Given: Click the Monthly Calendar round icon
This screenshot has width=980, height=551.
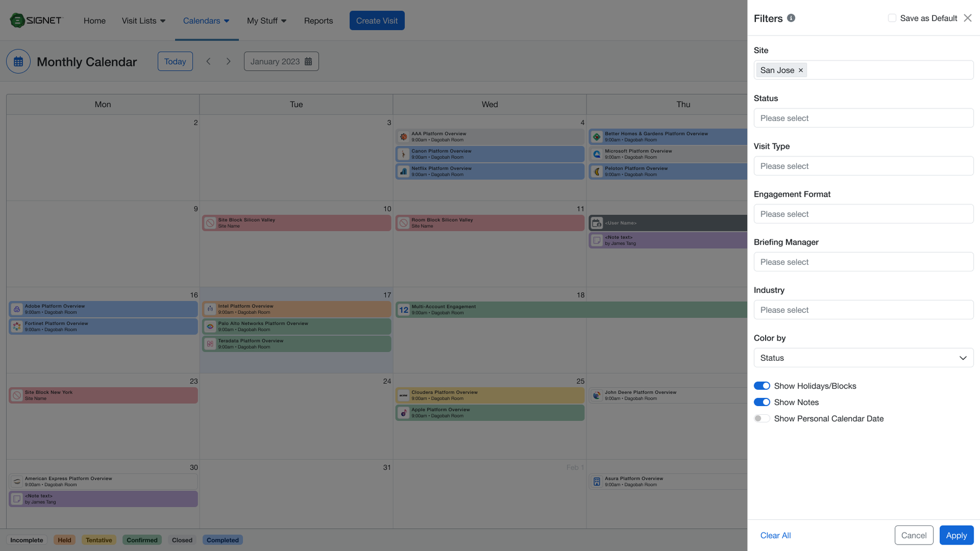Looking at the screenshot, I should [x=18, y=62].
